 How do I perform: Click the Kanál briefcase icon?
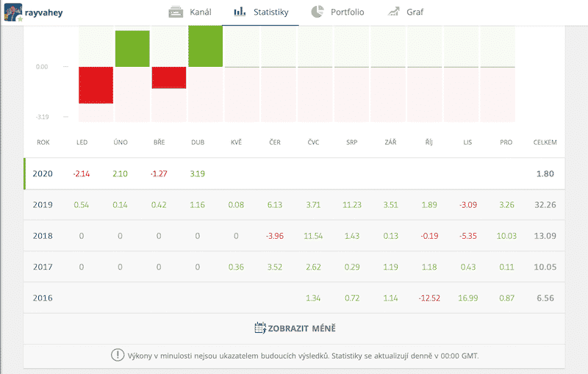176,12
